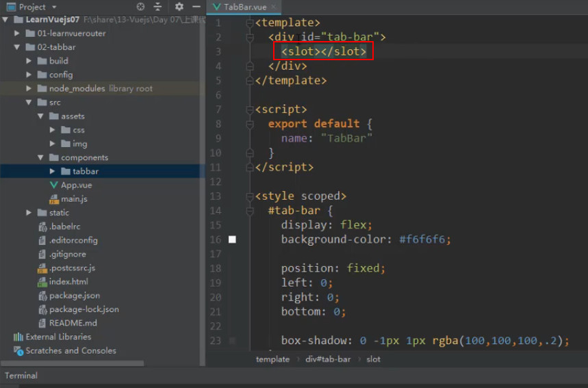
Task: Click the template breadcrumb
Action: click(272, 359)
